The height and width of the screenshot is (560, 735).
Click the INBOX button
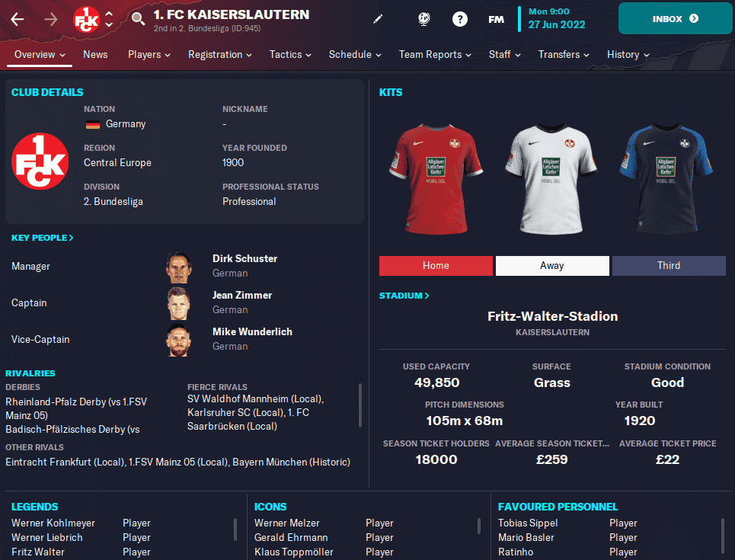pyautogui.click(x=675, y=19)
